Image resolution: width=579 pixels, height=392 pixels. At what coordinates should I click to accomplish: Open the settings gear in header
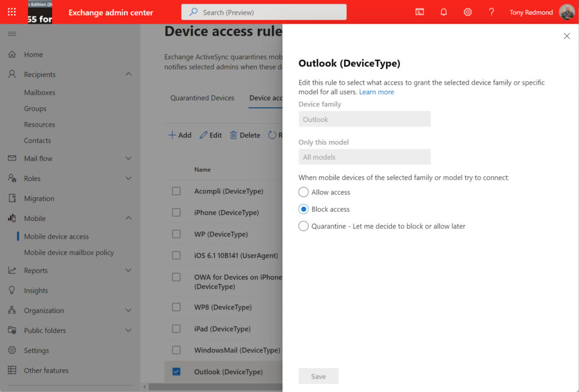[x=468, y=12]
